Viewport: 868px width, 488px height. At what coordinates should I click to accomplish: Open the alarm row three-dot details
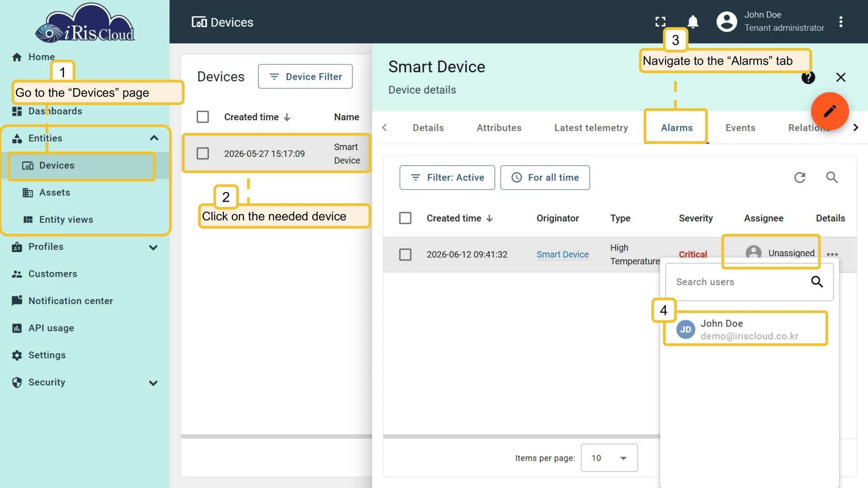(832, 254)
